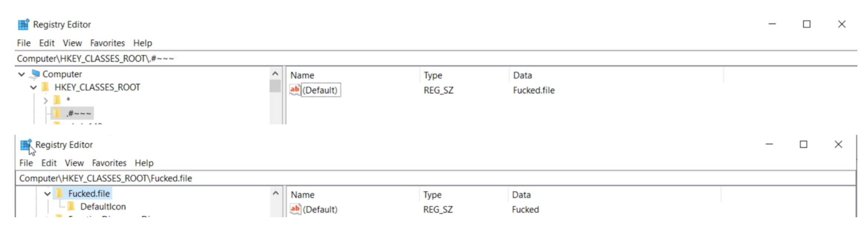868x234 pixels.
Task: Click the Computer icon in the registry tree
Action: [x=35, y=74]
